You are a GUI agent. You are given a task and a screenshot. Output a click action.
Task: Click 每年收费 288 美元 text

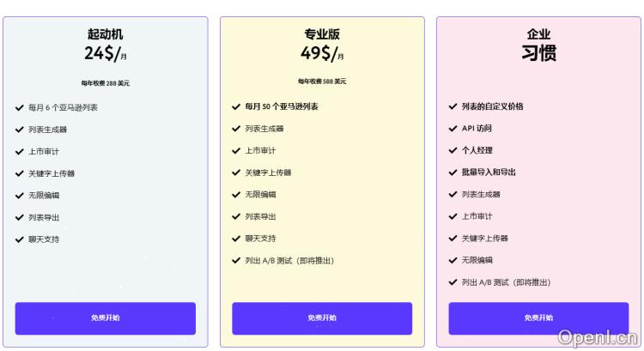[106, 82]
